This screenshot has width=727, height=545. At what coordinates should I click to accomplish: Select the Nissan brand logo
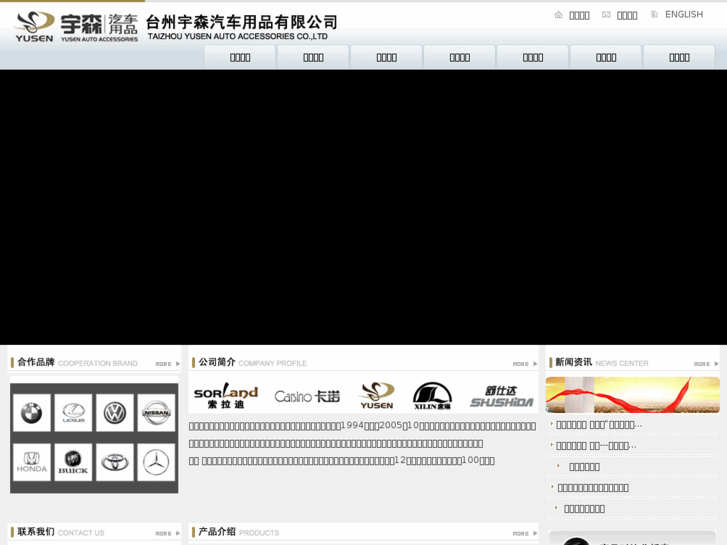coord(156,413)
